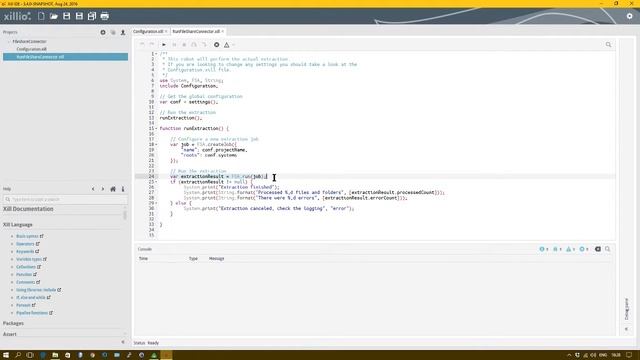640x360 pixels.
Task: Go back in the Help panel
Action: tap(93, 189)
